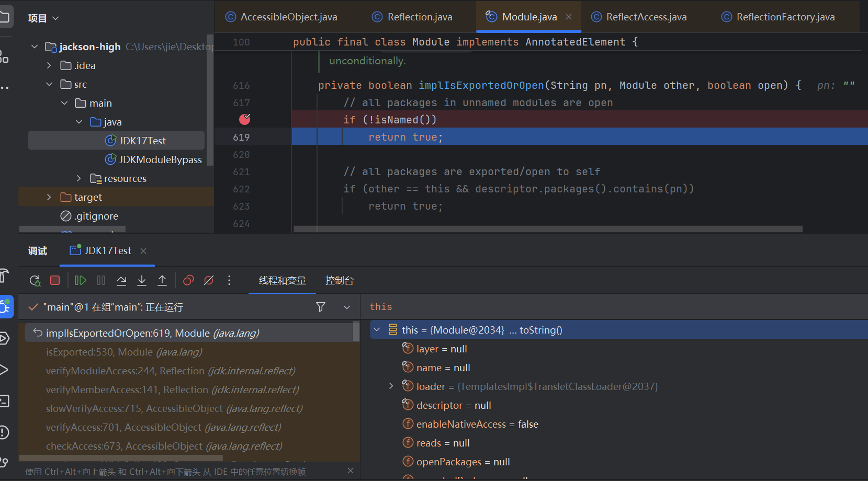This screenshot has width=868, height=481.
Task: Filter threads with funnel icon
Action: [321, 307]
